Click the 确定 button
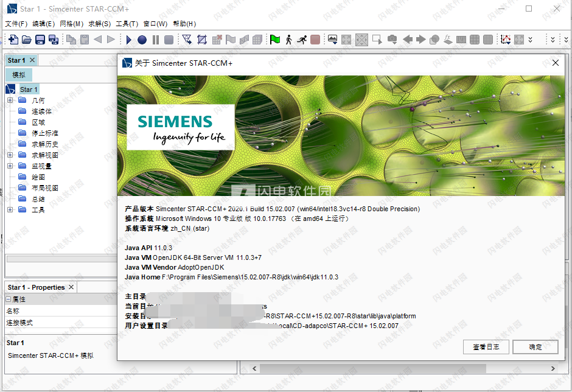Viewport: 572px width, 392px height. [x=535, y=347]
